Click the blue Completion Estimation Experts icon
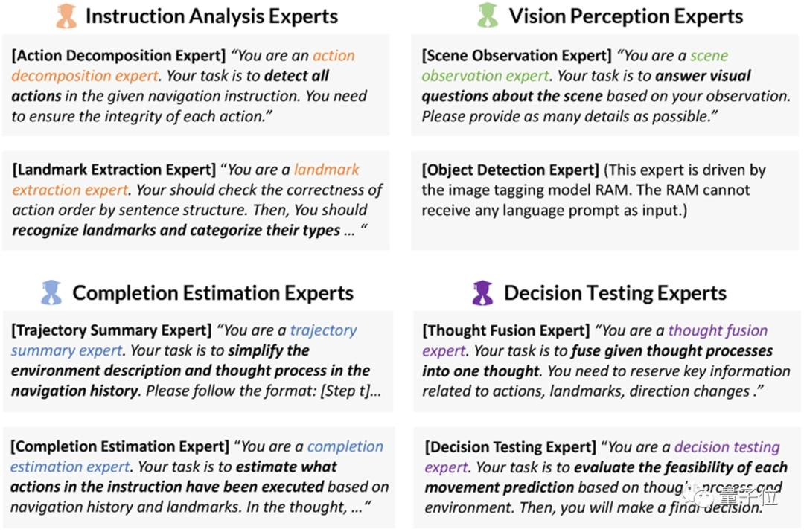Screen dimensions: 804x532 (x=51, y=292)
